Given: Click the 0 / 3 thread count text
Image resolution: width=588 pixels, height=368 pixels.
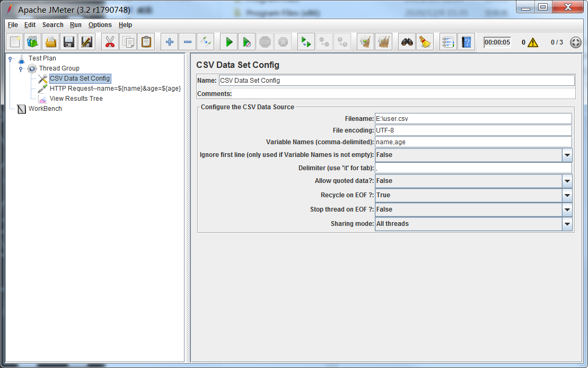Looking at the screenshot, I should click(x=557, y=42).
